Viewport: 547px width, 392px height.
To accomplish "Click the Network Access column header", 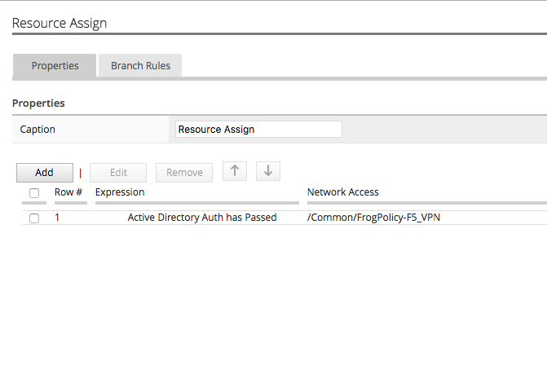I will click(x=343, y=192).
